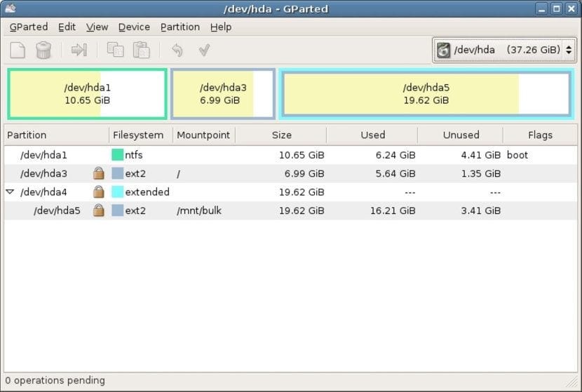Image resolution: width=582 pixels, height=392 pixels.
Task: Select the /dev/hda5 block in disk map
Action: click(426, 94)
